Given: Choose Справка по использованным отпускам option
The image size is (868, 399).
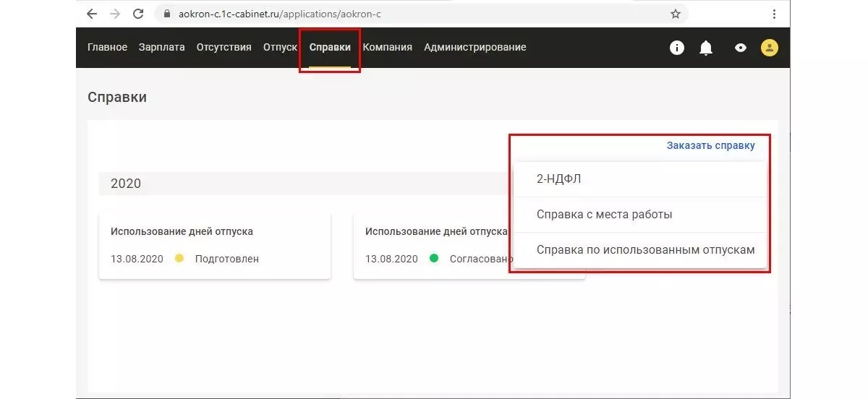Looking at the screenshot, I should click(640, 250).
